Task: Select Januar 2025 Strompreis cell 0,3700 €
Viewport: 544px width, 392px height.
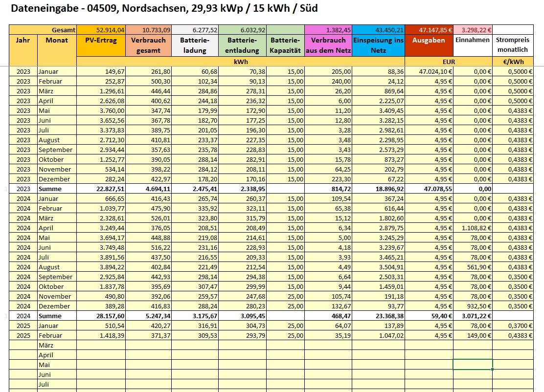Action: 512,326
